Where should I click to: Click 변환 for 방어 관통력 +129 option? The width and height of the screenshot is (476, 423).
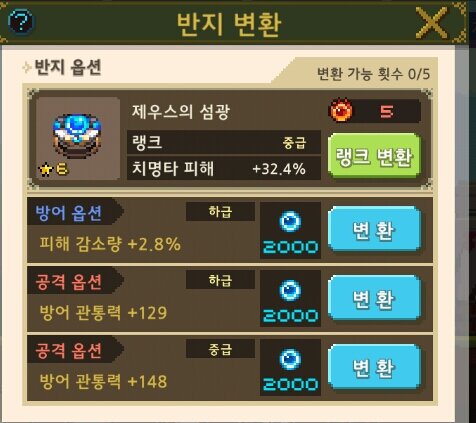374,298
